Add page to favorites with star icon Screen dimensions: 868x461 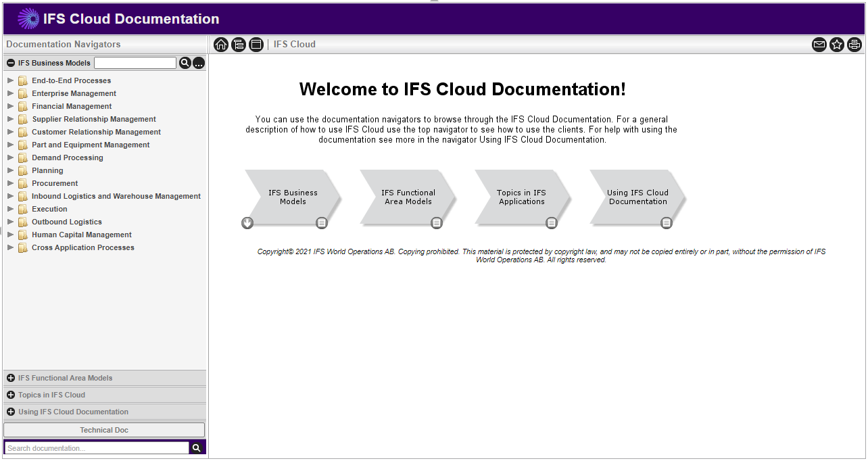click(x=837, y=45)
